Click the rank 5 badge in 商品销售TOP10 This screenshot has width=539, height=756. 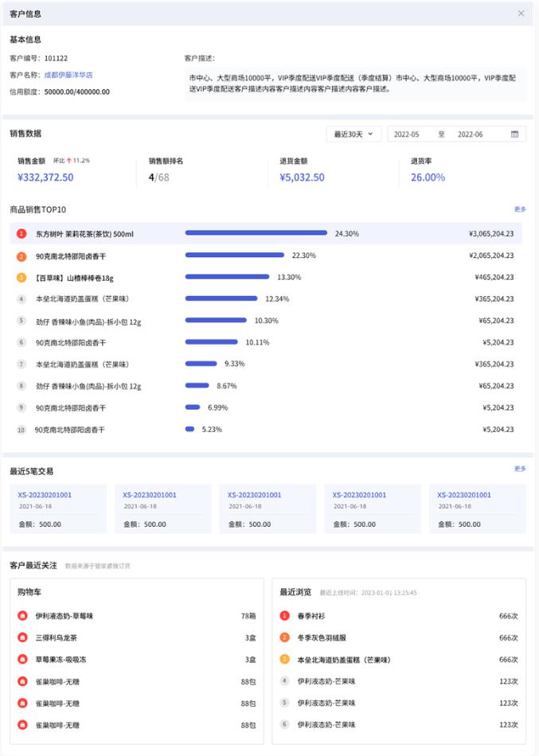[21, 321]
